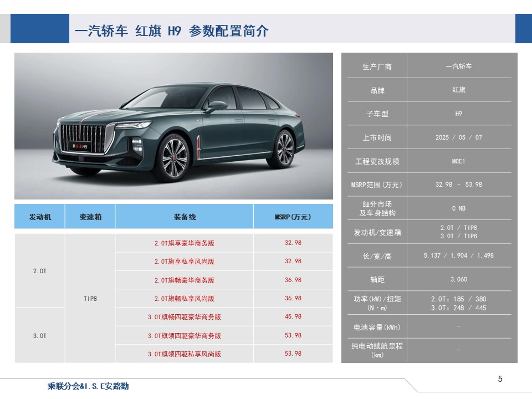Click the 发动机/变速箱 label

tap(377, 232)
